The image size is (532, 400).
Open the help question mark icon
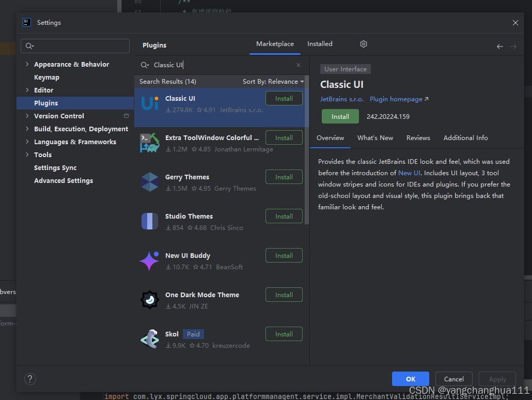(30, 379)
